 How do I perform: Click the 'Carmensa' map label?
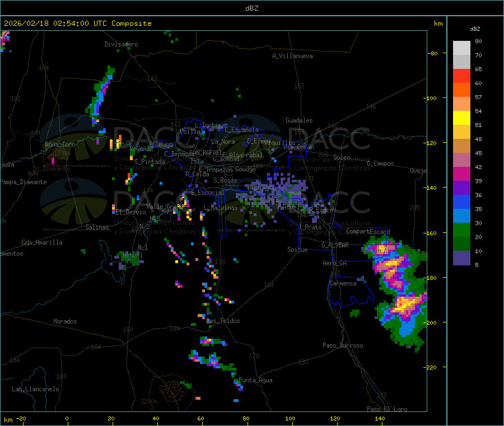[x=343, y=283]
